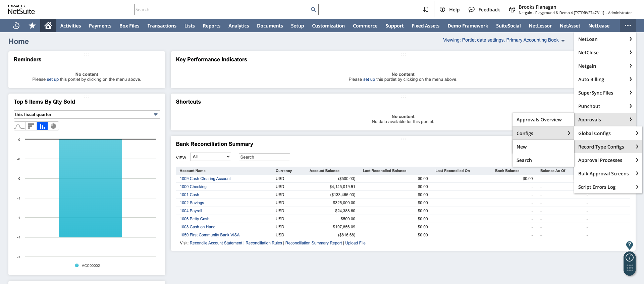Click the Shortcuts star icon
Viewport: 644px width, 284px height.
pos(32,26)
